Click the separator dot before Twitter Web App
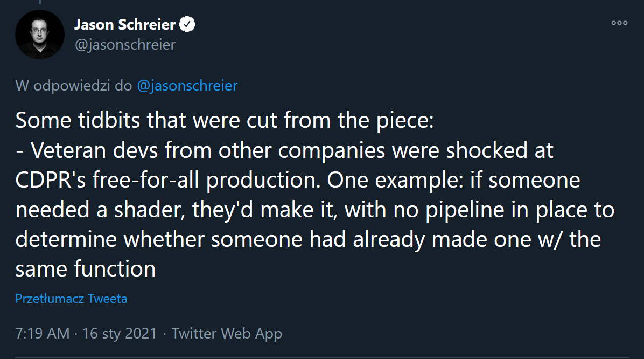This screenshot has width=644, height=359. (164, 334)
